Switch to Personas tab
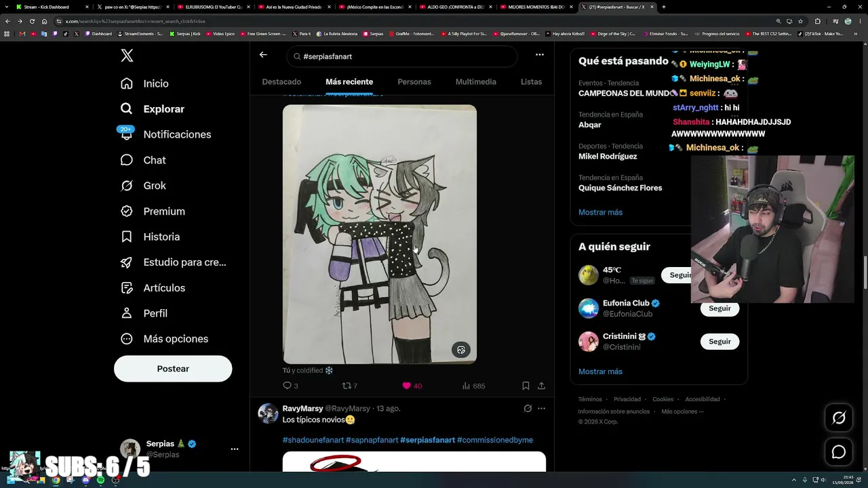 click(x=414, y=82)
